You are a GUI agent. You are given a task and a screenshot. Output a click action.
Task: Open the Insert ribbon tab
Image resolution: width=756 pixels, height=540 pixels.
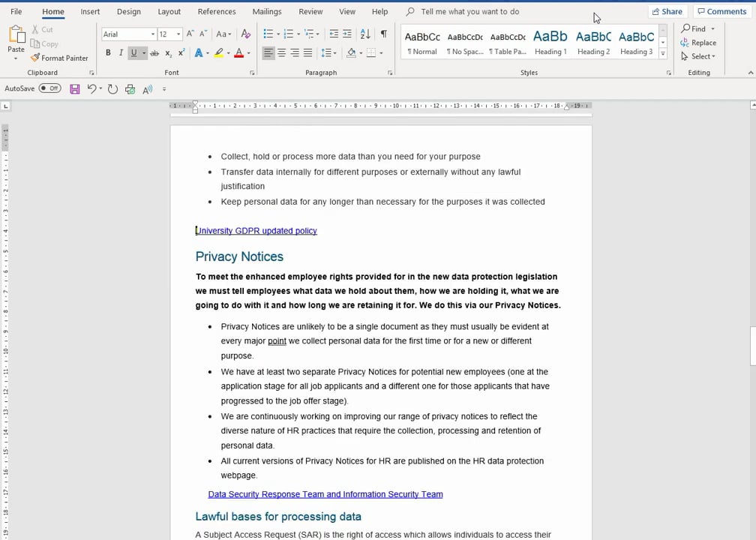[x=90, y=12]
